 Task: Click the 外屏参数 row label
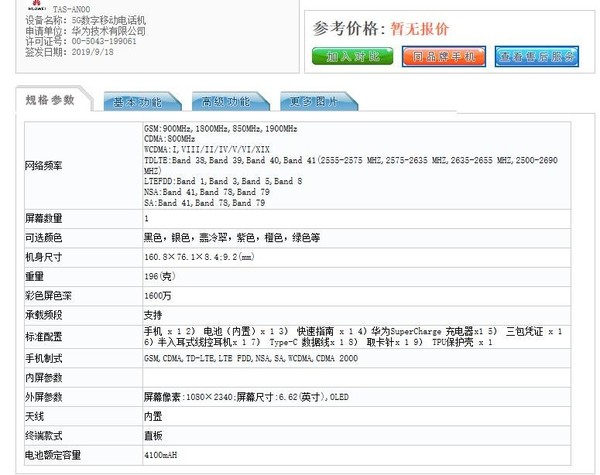(x=43, y=397)
